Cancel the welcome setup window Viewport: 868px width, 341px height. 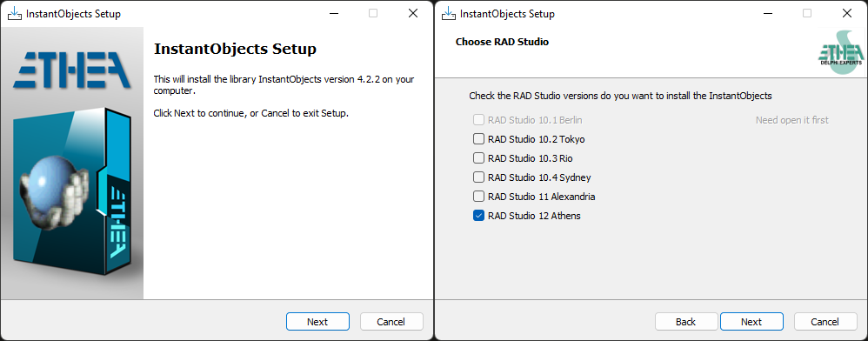click(x=391, y=322)
